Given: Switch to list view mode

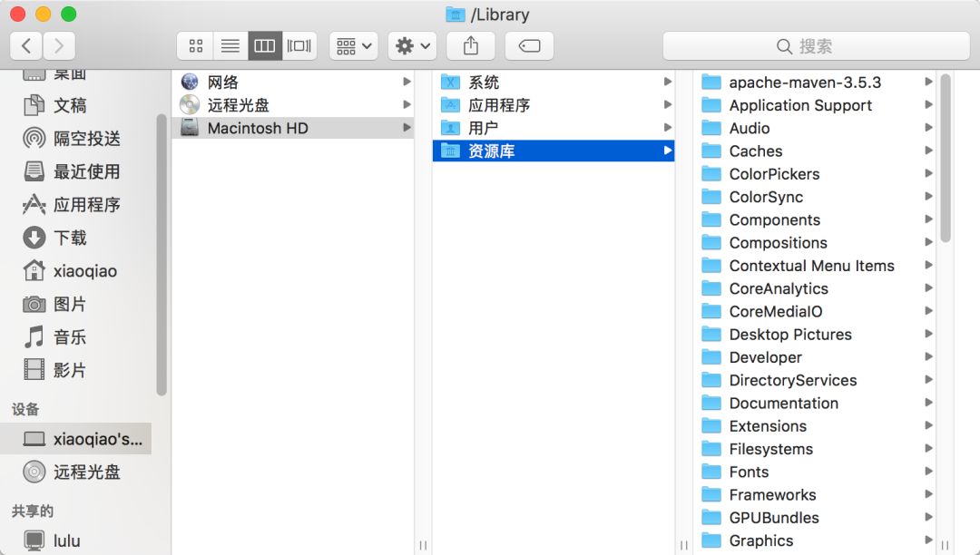Looking at the screenshot, I should (230, 45).
